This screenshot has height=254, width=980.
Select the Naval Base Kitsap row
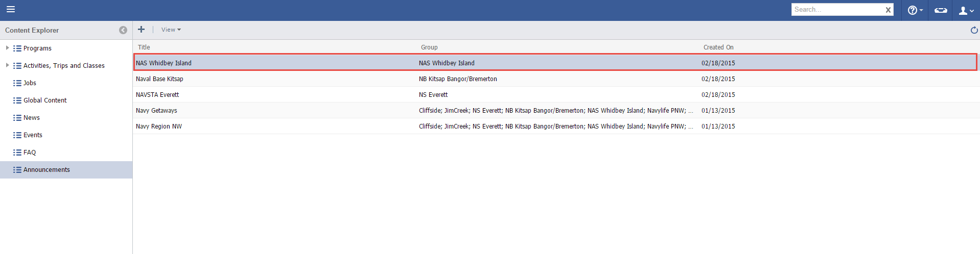point(159,79)
